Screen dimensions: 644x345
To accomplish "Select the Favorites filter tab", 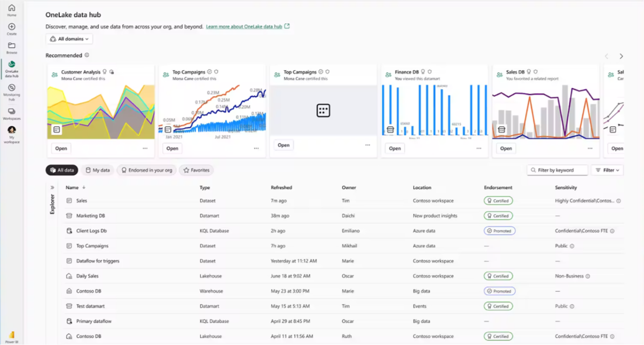I will pyautogui.click(x=196, y=170).
